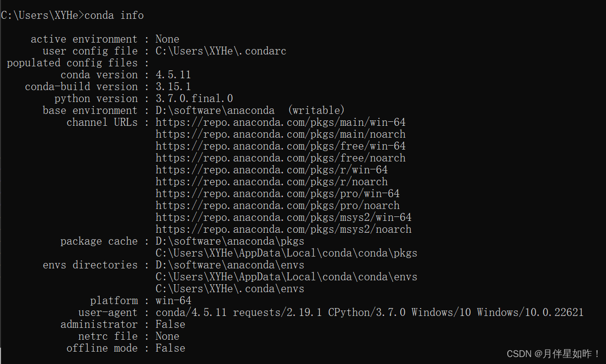Click the pkgs/pro/noarch channel URL
The image size is (606, 364).
coord(278,206)
